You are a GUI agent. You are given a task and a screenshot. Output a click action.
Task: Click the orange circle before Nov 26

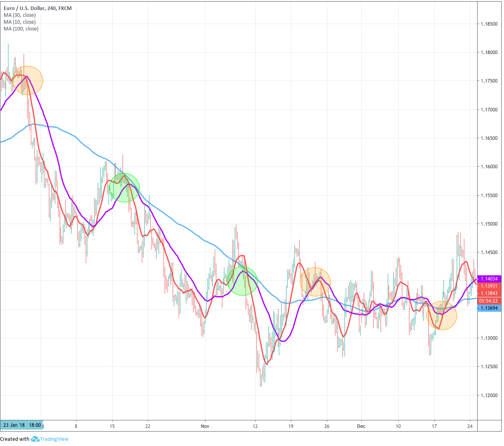coord(315,282)
